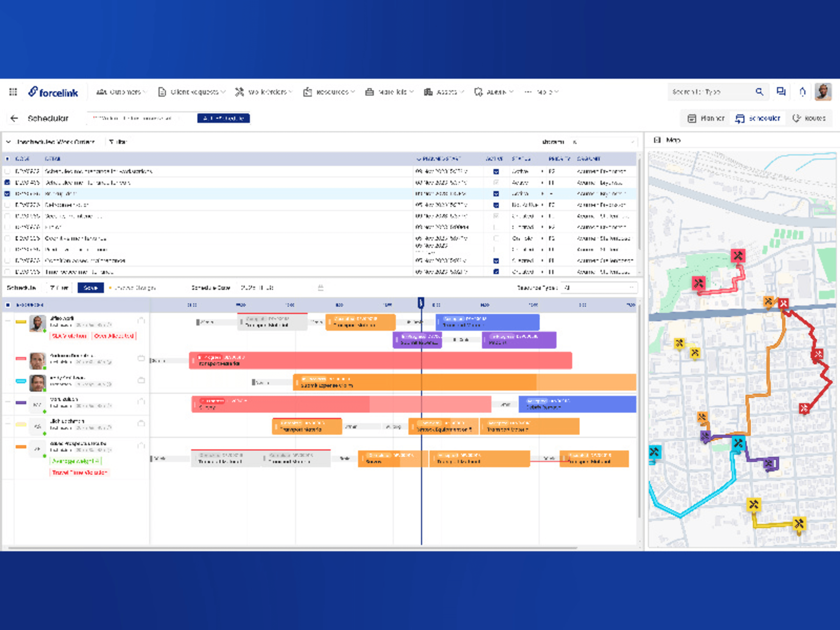Expand the Work Orders menu dropdown

(264, 92)
